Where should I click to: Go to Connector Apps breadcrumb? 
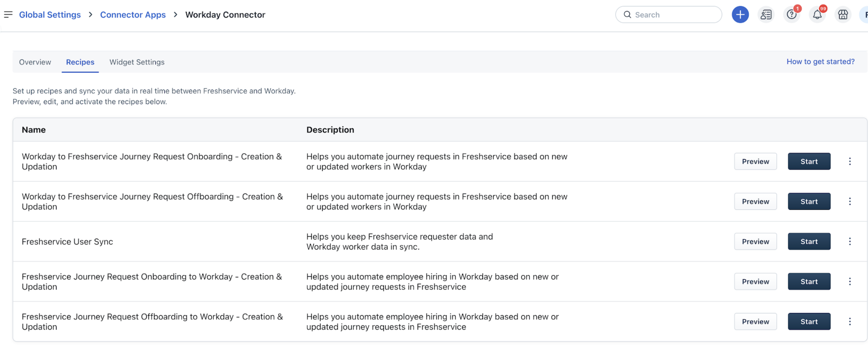click(x=133, y=14)
